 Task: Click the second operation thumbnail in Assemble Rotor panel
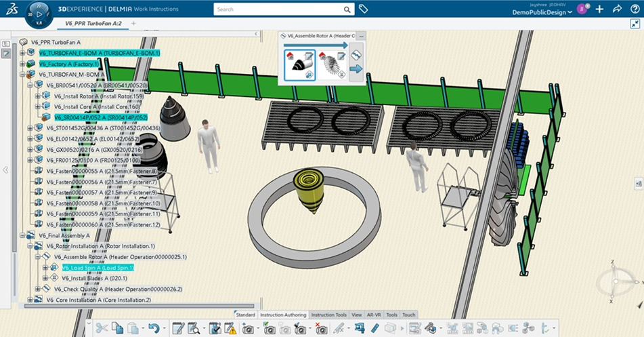pos(332,65)
